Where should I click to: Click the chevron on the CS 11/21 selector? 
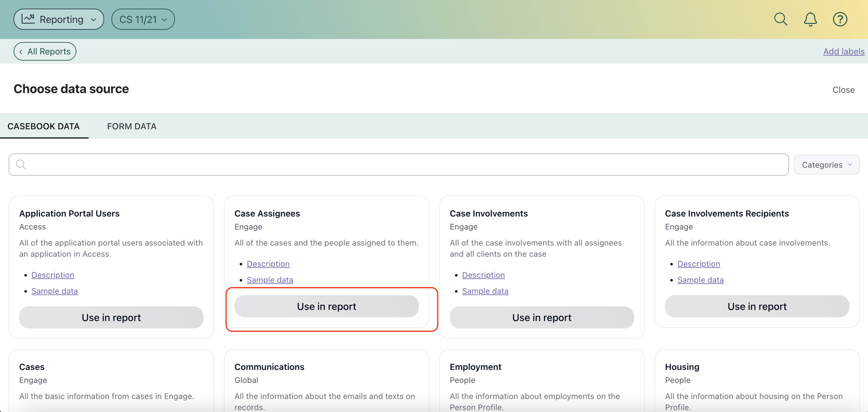tap(164, 19)
